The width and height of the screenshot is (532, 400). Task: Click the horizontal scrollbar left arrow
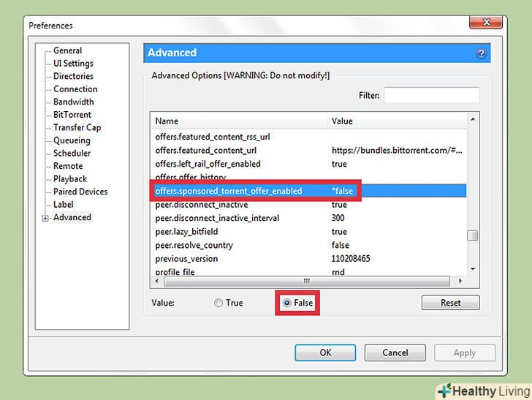tap(156, 281)
